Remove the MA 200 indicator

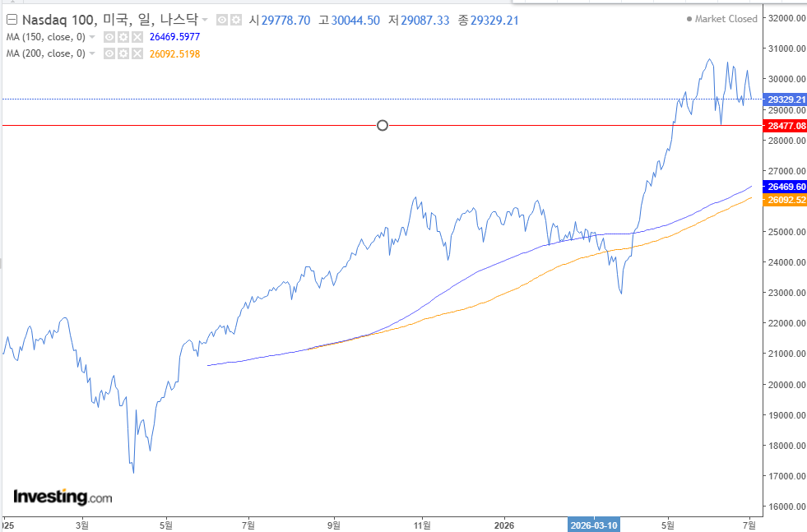point(137,53)
